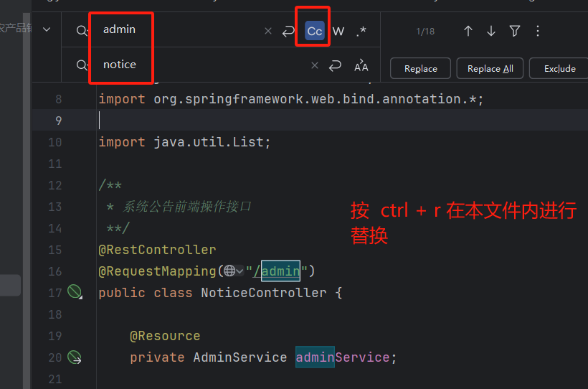Clear the search field containing admin

click(x=268, y=31)
